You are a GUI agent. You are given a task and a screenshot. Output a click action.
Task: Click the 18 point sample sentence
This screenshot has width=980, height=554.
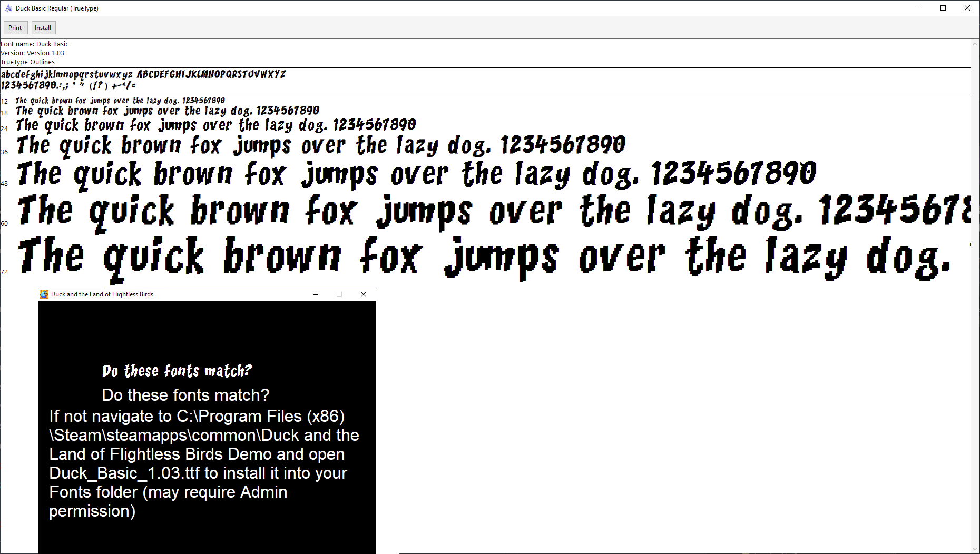tap(168, 111)
